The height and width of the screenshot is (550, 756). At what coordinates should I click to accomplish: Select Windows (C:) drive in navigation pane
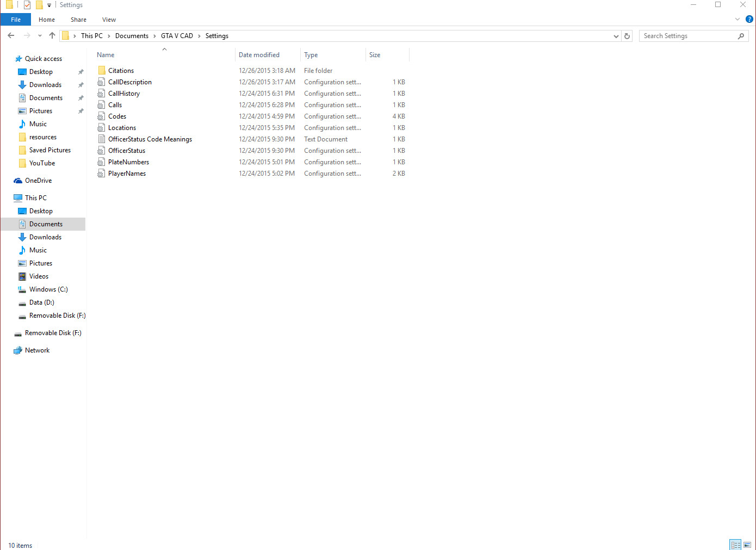click(x=48, y=289)
